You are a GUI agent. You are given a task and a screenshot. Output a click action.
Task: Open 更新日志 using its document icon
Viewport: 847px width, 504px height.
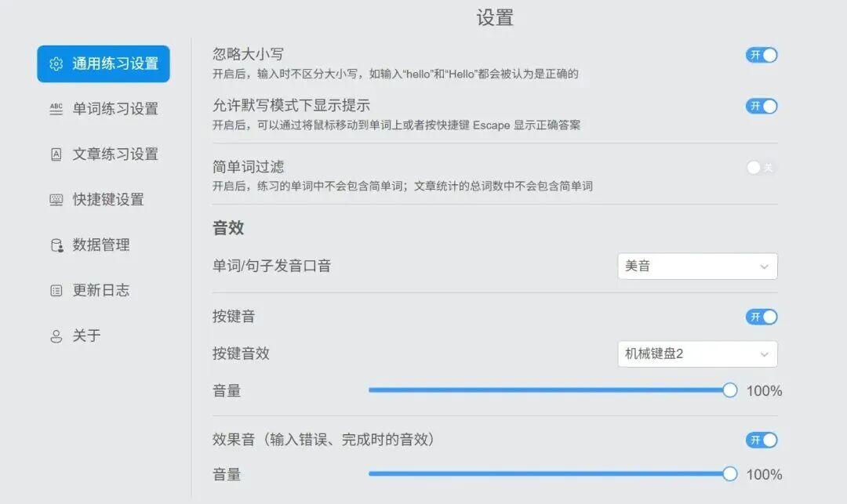tap(56, 290)
